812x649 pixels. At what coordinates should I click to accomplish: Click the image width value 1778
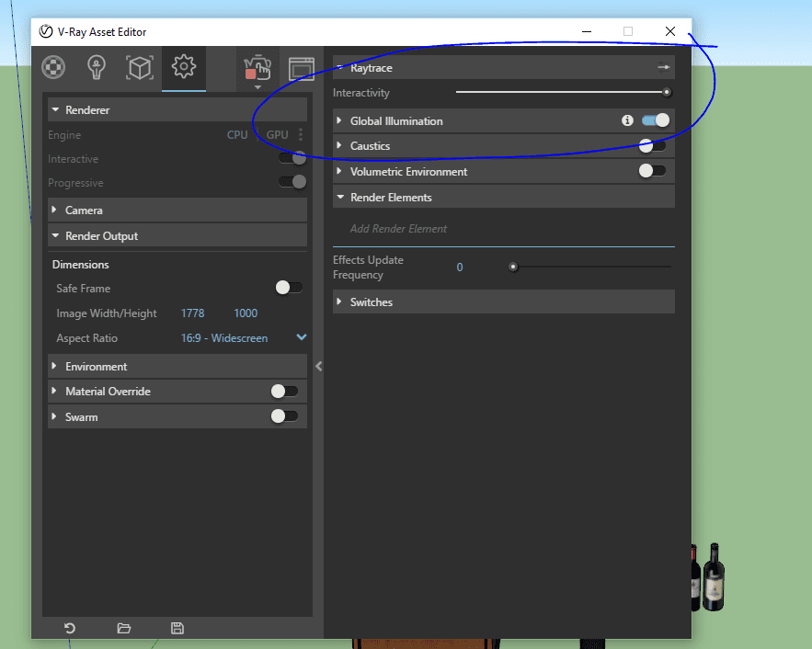pos(192,313)
